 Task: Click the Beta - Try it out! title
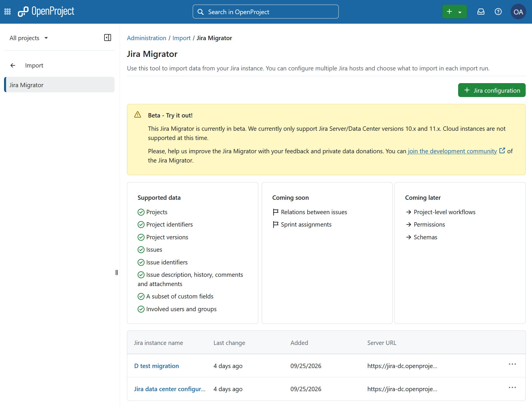point(170,115)
